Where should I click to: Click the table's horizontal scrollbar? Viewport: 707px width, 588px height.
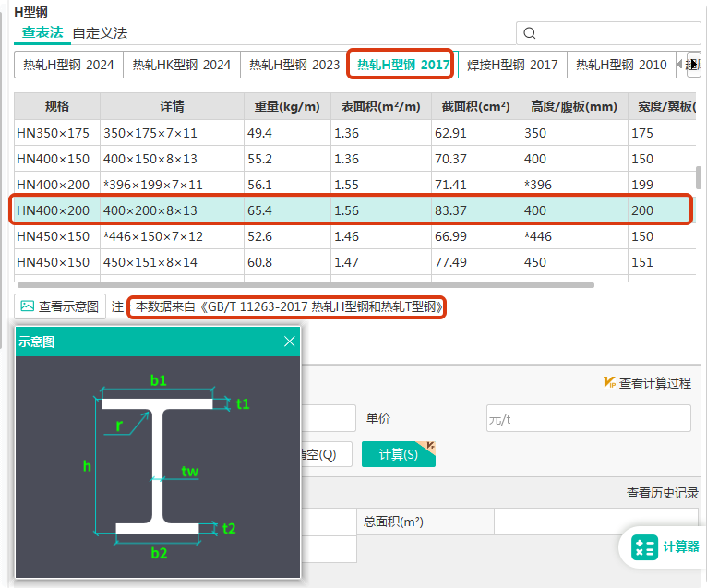pyautogui.click(x=306, y=285)
